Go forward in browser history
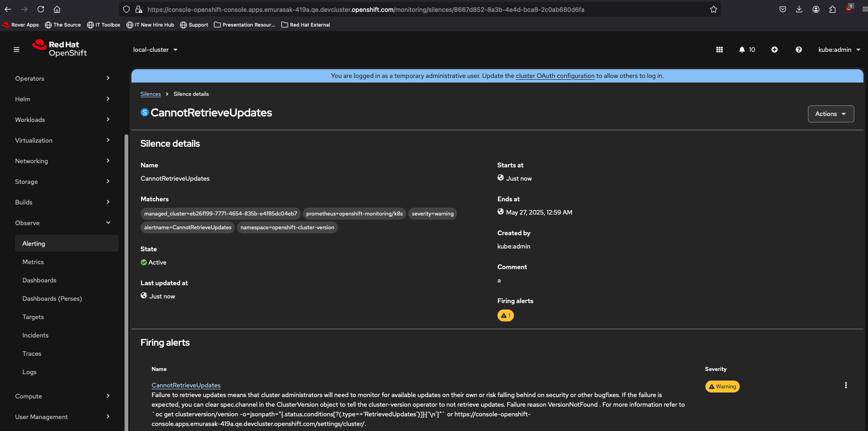The height and width of the screenshot is (431, 868). 24,9
